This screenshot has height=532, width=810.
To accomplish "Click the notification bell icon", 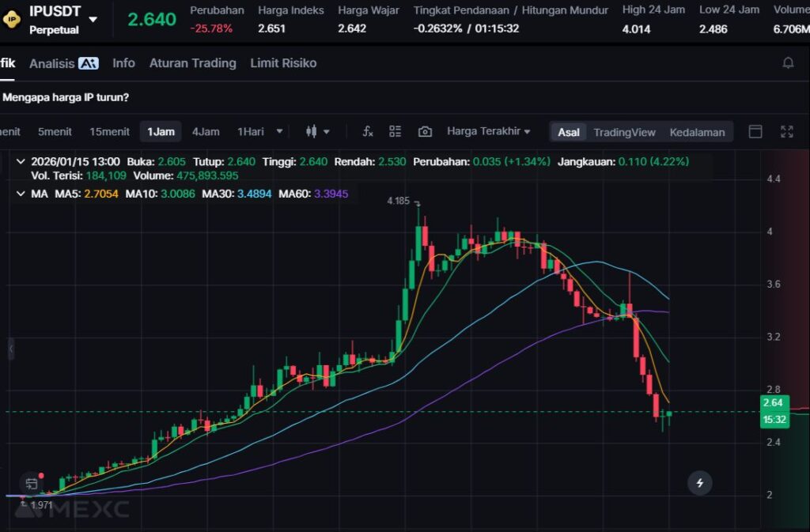I will coord(788,63).
